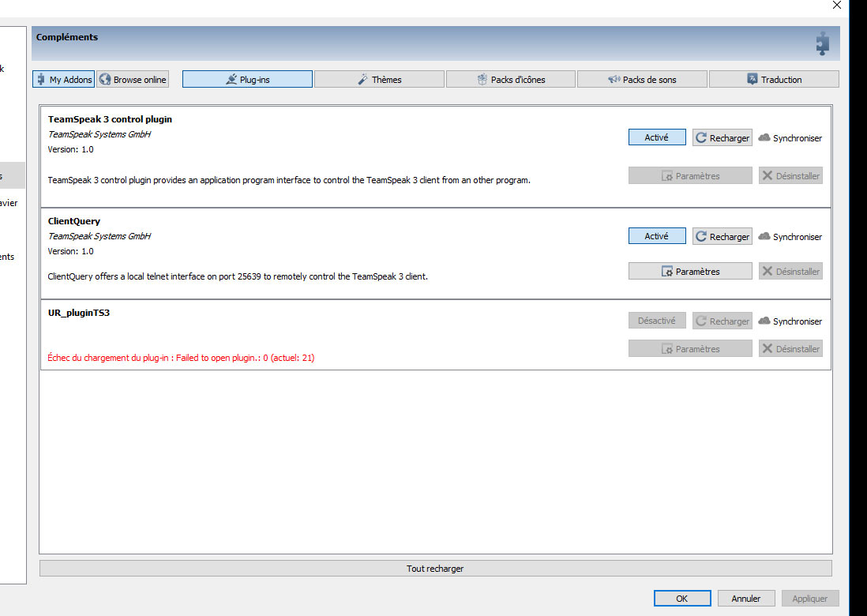Open the Packs de sons tab

(x=641, y=80)
